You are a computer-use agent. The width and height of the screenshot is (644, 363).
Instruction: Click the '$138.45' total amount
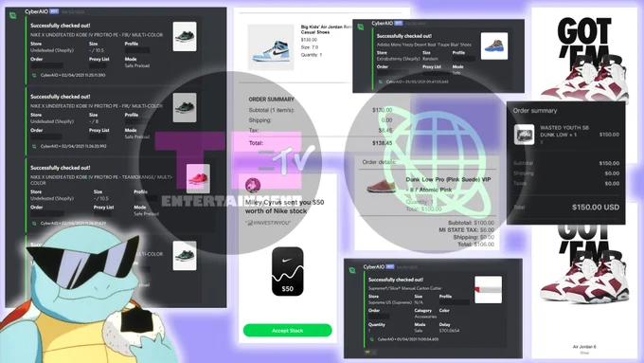coord(382,143)
